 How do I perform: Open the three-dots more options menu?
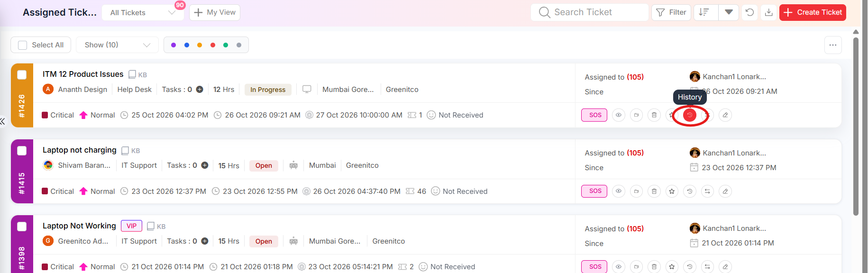(x=833, y=45)
